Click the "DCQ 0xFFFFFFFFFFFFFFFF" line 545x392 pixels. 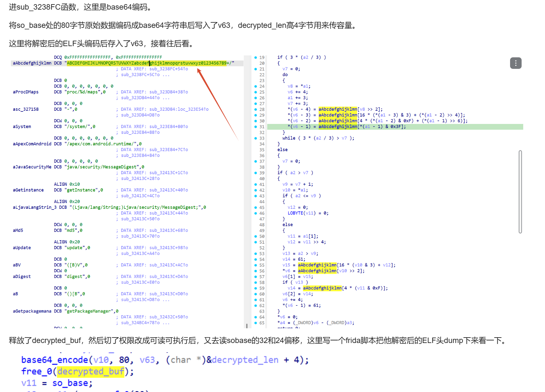108,57
